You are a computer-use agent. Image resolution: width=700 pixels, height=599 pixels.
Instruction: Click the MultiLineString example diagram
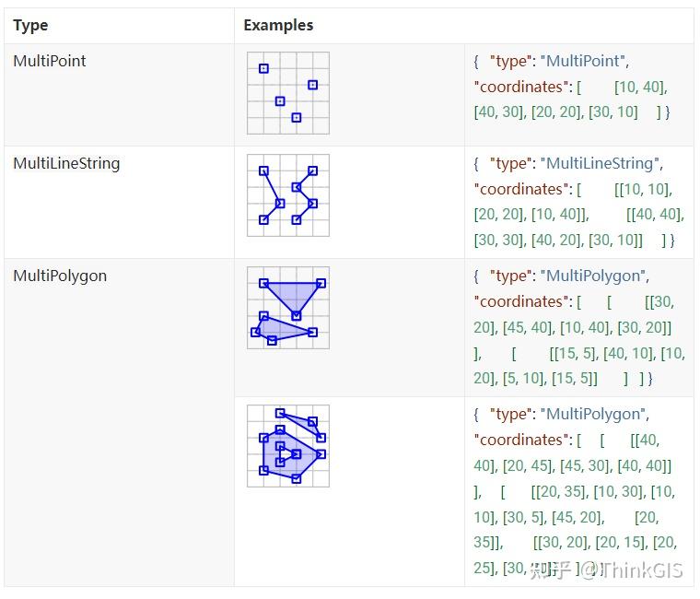pyautogui.click(x=288, y=195)
